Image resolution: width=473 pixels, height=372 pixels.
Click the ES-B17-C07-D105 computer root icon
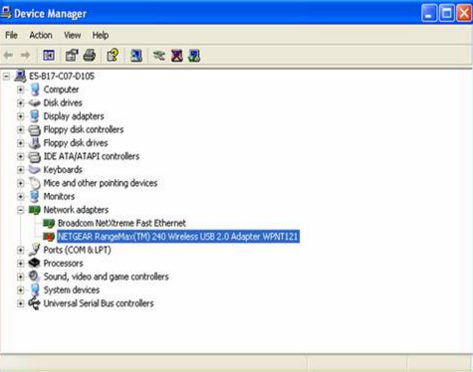tap(20, 76)
